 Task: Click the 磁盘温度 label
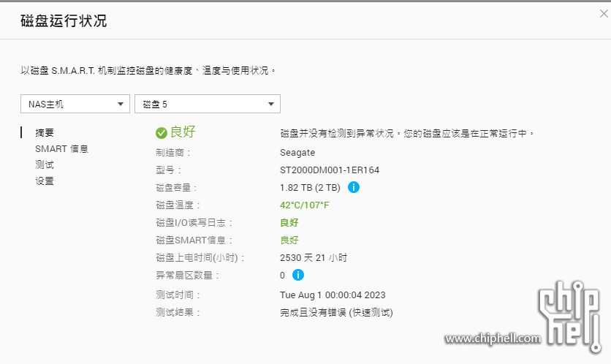pos(178,205)
